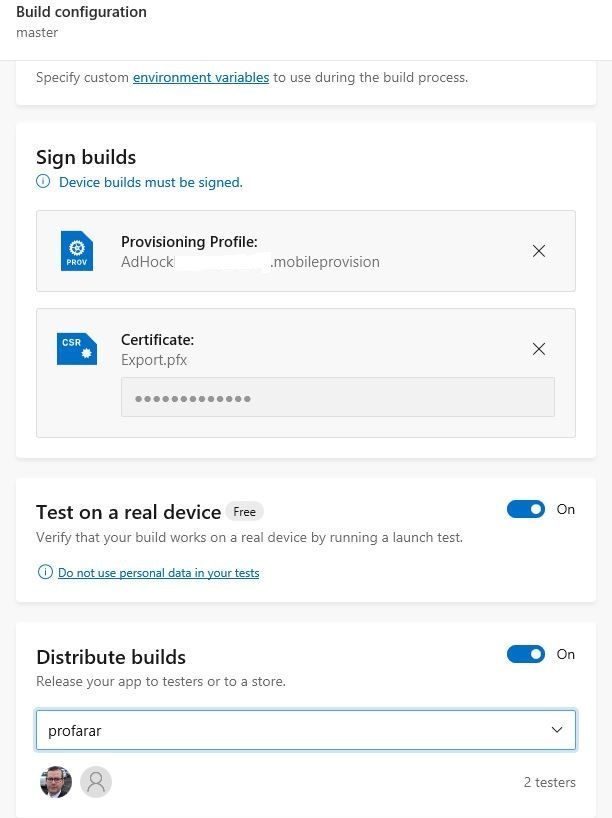Image resolution: width=612 pixels, height=818 pixels.
Task: Click info icon beside Device builds must be signed
Action: [43, 182]
